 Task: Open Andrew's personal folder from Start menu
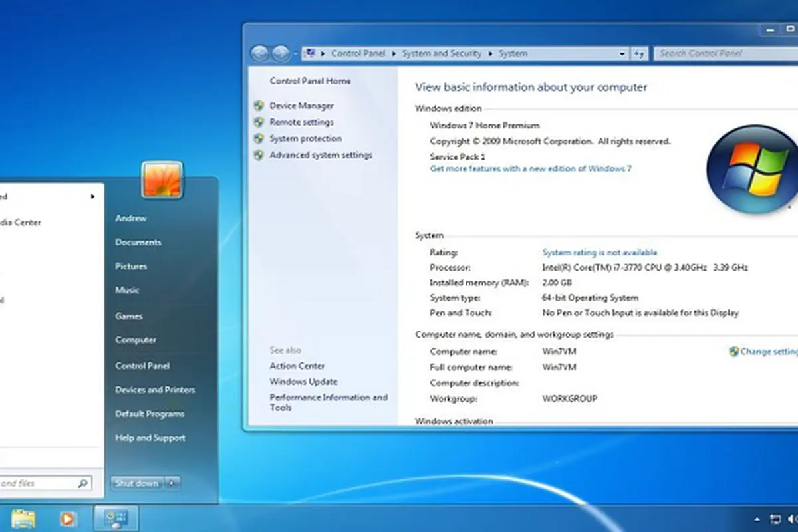[131, 218]
